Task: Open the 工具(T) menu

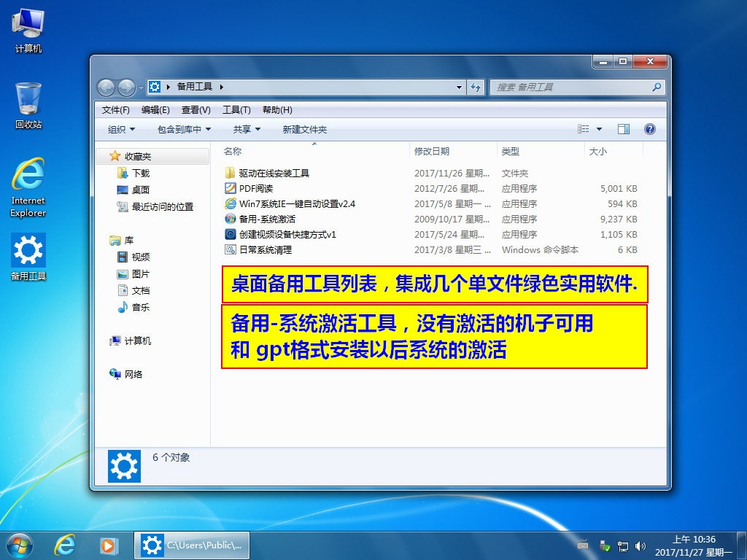Action: 236,110
